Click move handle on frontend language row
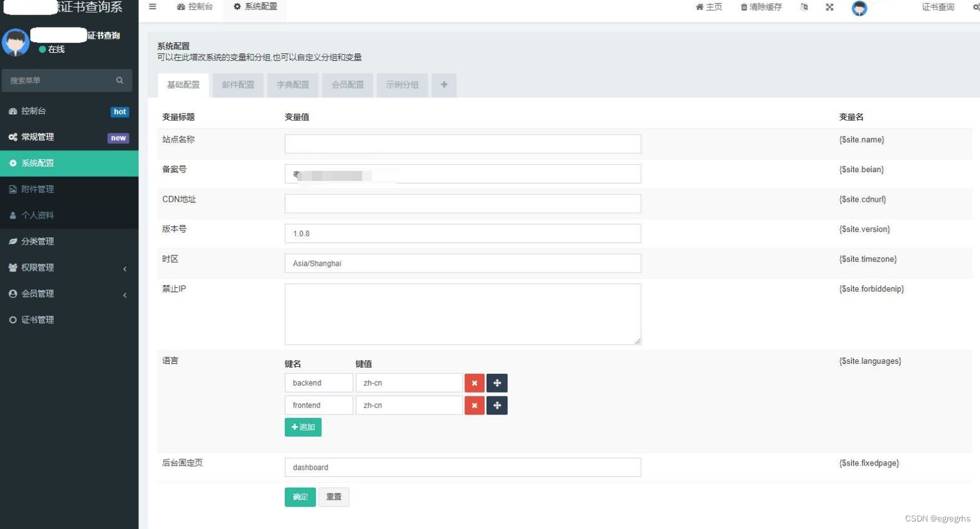 pos(497,406)
